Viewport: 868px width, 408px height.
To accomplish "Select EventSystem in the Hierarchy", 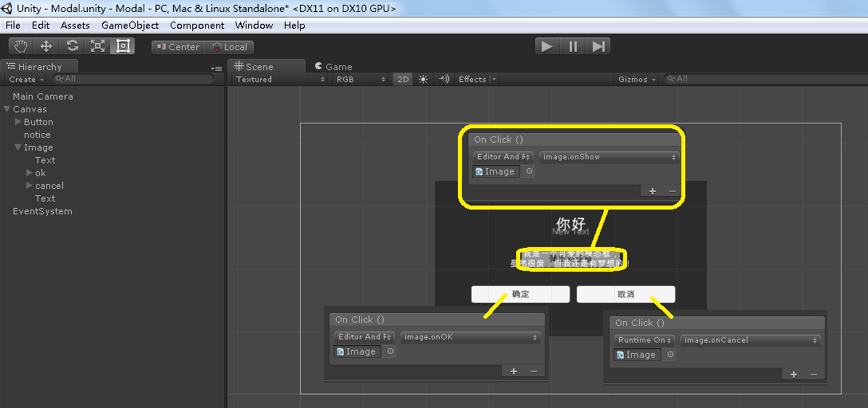I will 42,211.
